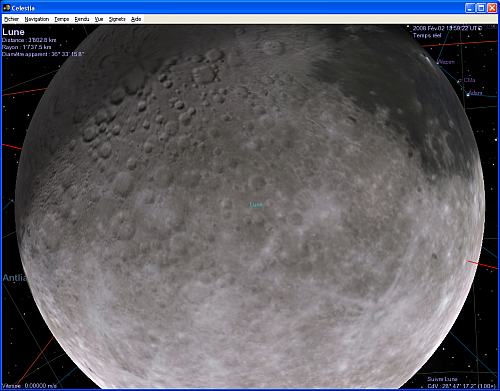Viewport: 500px width, 391px height.
Task: Click the Antlia constellation label
Action: tap(14, 278)
